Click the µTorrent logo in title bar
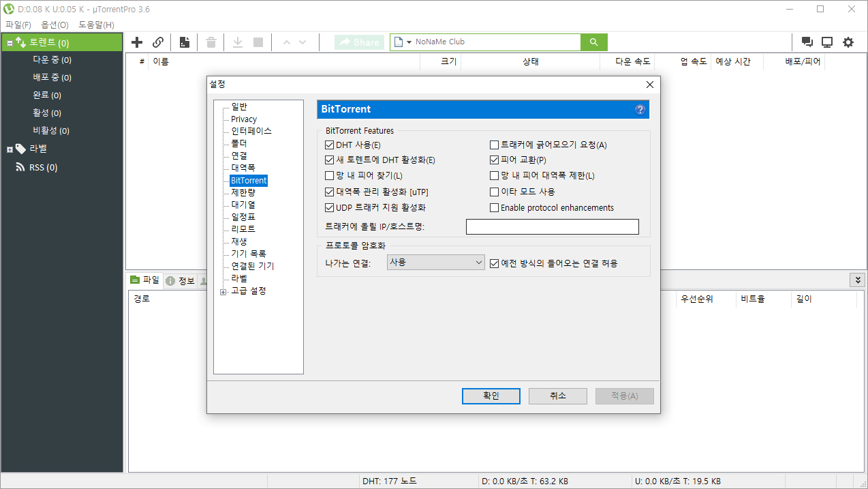Screen dimensions: 868x489 [x=10, y=10]
